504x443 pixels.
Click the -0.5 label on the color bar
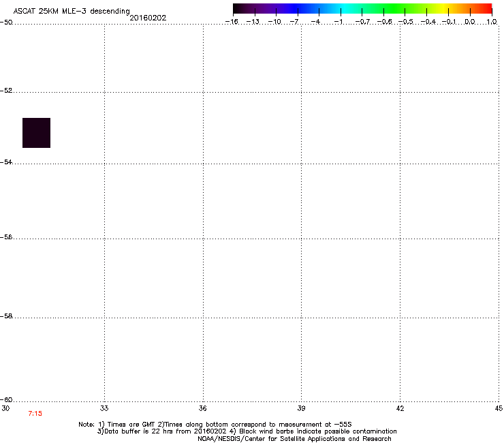coord(406,22)
